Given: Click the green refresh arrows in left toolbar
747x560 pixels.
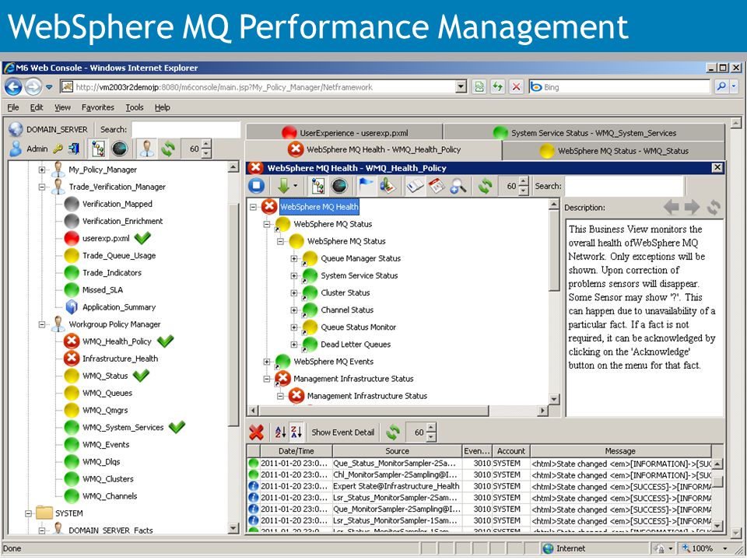Looking at the screenshot, I should pyautogui.click(x=168, y=149).
